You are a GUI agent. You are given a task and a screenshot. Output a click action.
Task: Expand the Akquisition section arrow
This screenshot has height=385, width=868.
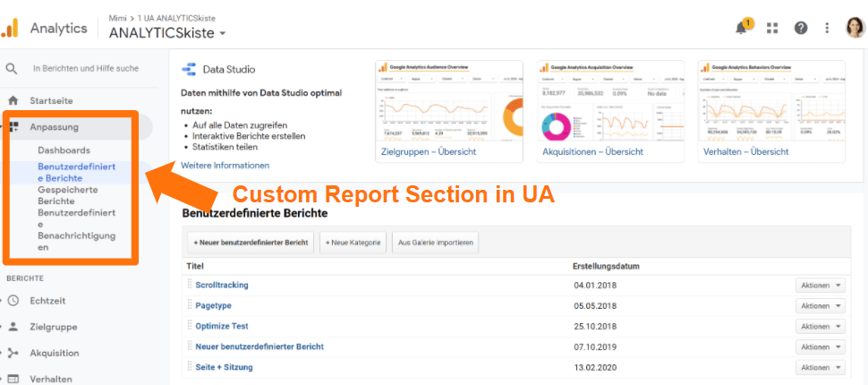point(2,353)
